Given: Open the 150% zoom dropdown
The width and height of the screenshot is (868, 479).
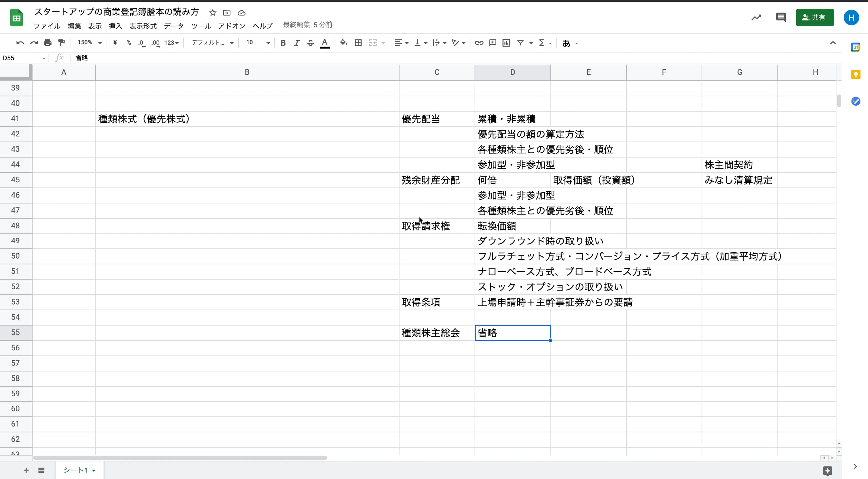Looking at the screenshot, I should coord(89,43).
